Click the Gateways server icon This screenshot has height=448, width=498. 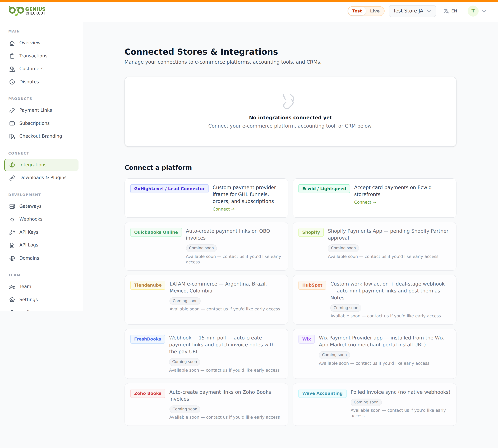click(12, 207)
